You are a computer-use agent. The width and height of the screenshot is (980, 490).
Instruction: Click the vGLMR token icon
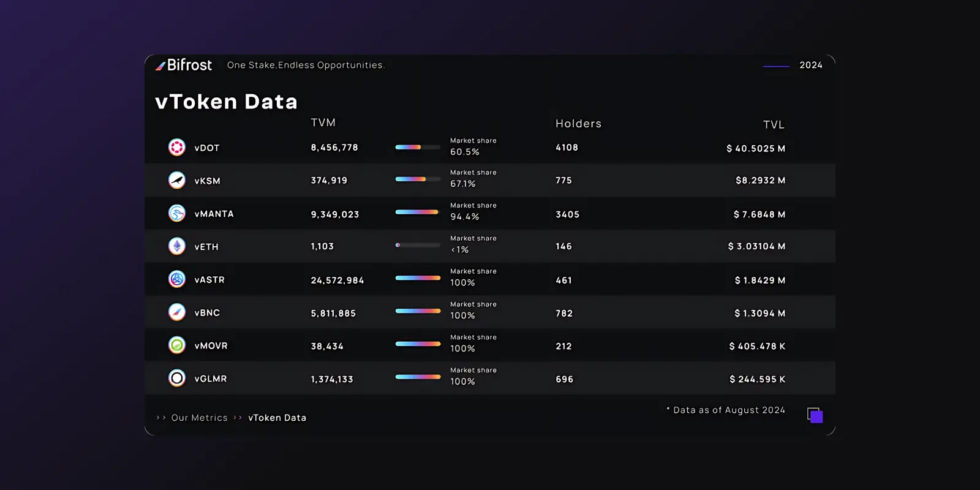point(177,379)
